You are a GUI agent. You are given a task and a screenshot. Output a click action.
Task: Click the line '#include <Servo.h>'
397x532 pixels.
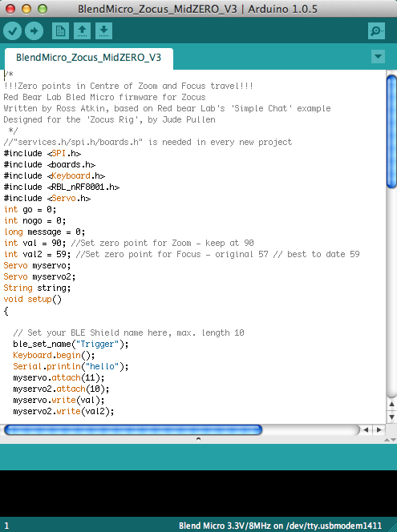[x=47, y=198]
